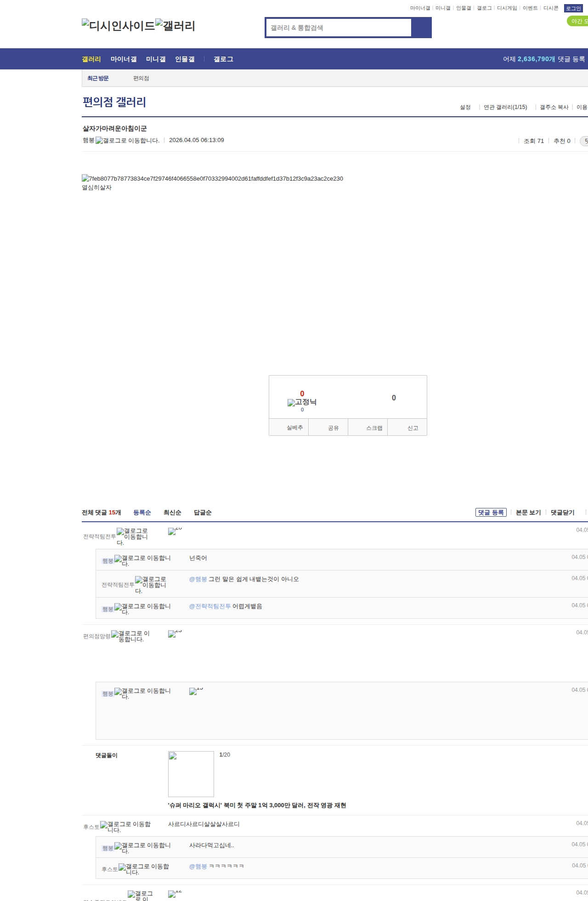
Task: Open 디시게임 from the top utility links
Action: [507, 8]
